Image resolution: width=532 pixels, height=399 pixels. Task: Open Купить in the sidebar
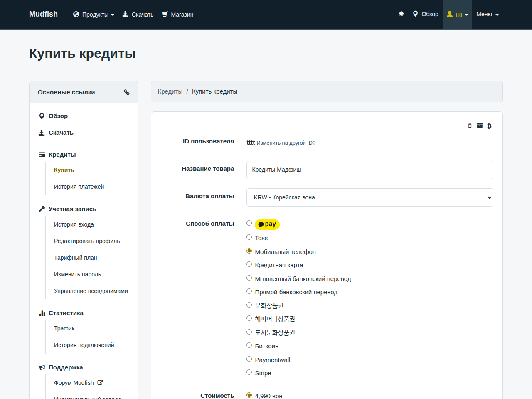[64, 170]
